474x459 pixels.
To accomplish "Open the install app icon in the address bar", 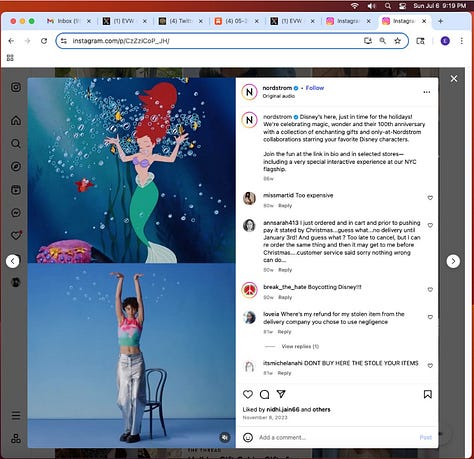I will click(x=368, y=41).
